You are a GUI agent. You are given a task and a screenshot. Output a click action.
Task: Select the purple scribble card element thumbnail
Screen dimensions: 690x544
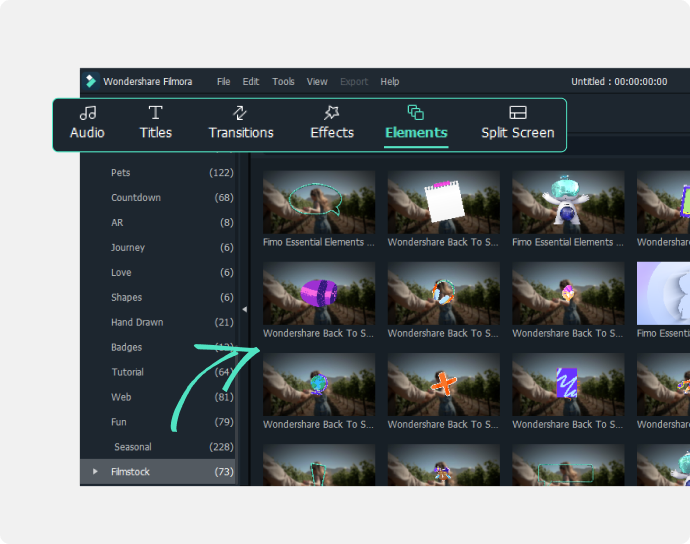pos(568,385)
